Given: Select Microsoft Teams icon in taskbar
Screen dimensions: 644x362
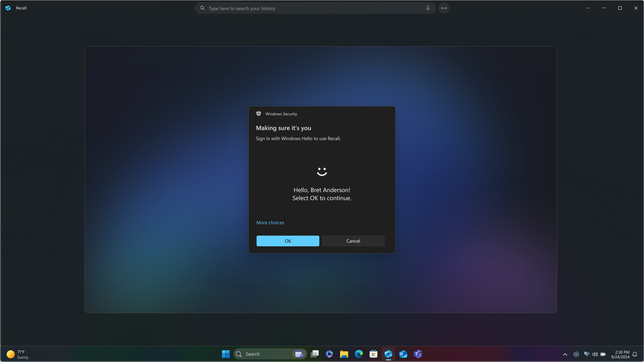Looking at the screenshot, I should tap(418, 354).
